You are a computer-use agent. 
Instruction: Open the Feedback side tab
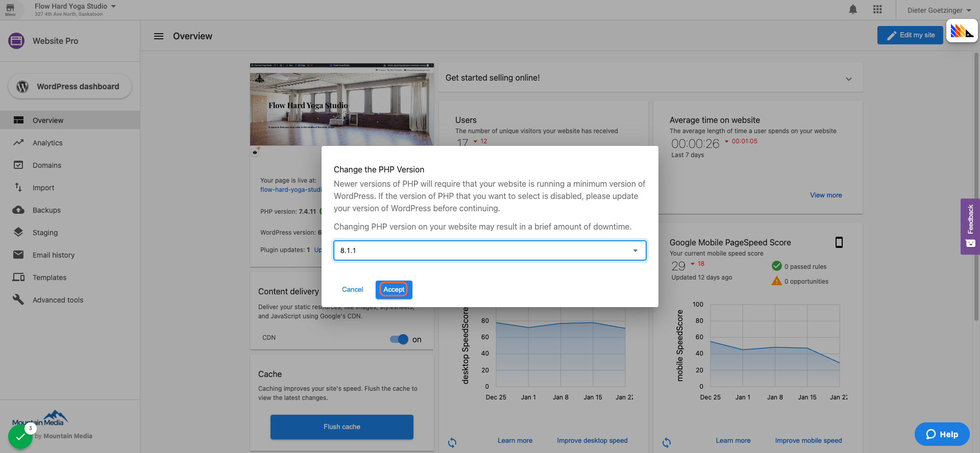[x=970, y=226]
